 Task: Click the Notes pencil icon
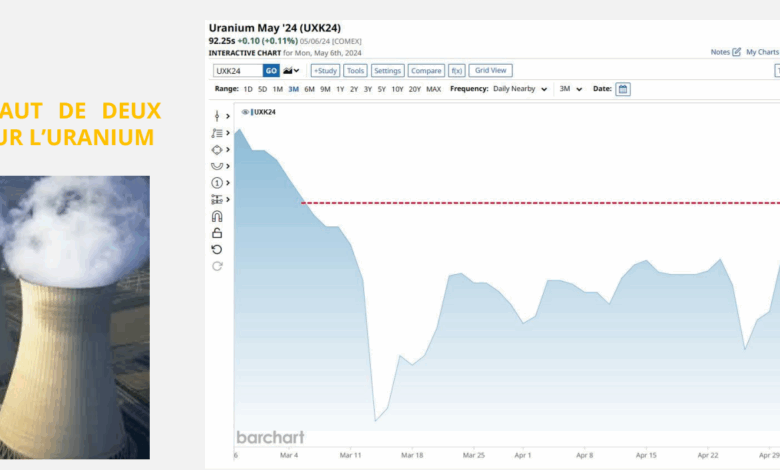(x=737, y=52)
